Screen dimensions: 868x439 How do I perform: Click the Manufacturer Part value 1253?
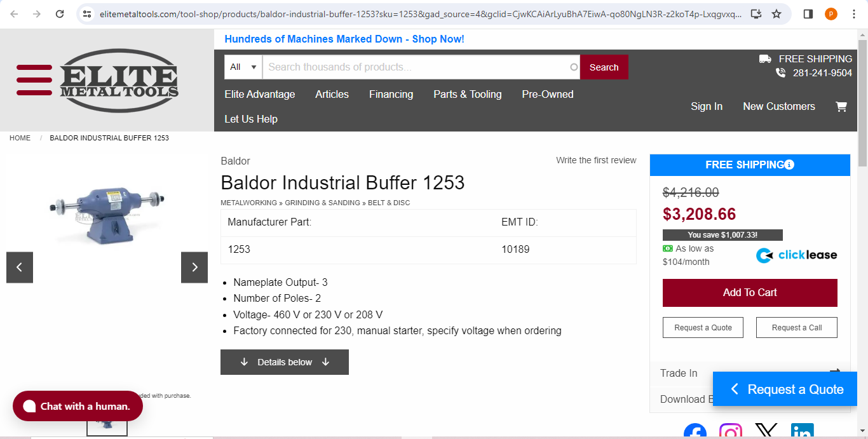[239, 249]
